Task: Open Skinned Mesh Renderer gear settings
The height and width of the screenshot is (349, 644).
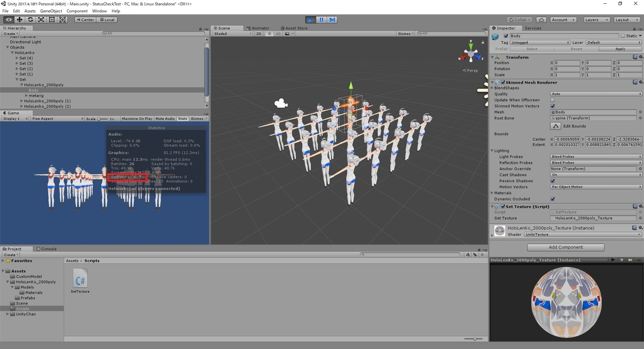Action: (640, 82)
